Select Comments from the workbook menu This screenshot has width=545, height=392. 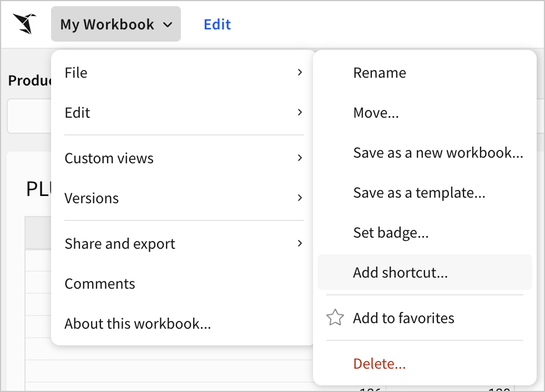100,284
